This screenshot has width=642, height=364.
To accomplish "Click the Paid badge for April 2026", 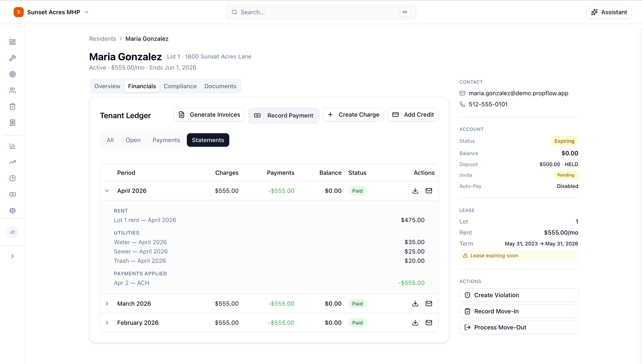I will click(x=357, y=191).
